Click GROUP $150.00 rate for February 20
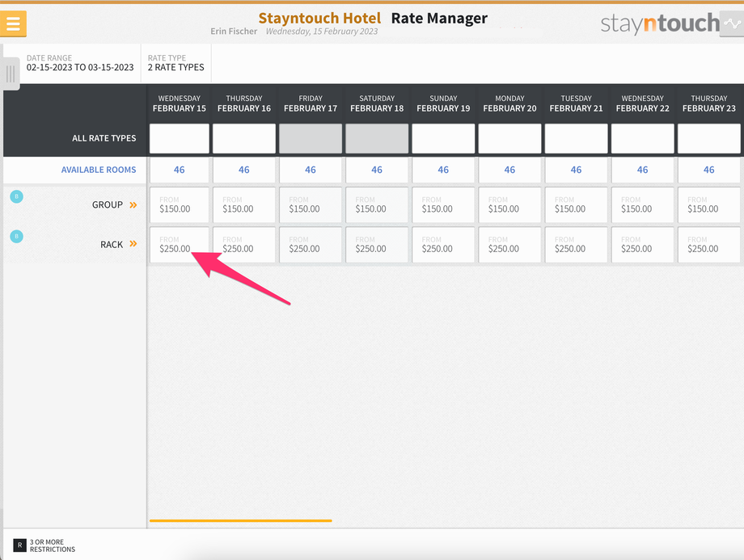The width and height of the screenshot is (744, 560). pos(509,204)
